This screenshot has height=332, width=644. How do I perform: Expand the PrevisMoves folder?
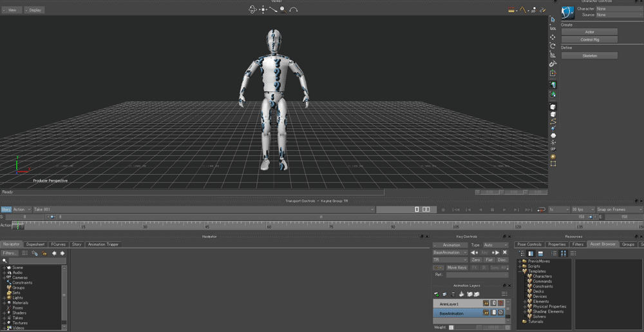[x=520, y=261]
